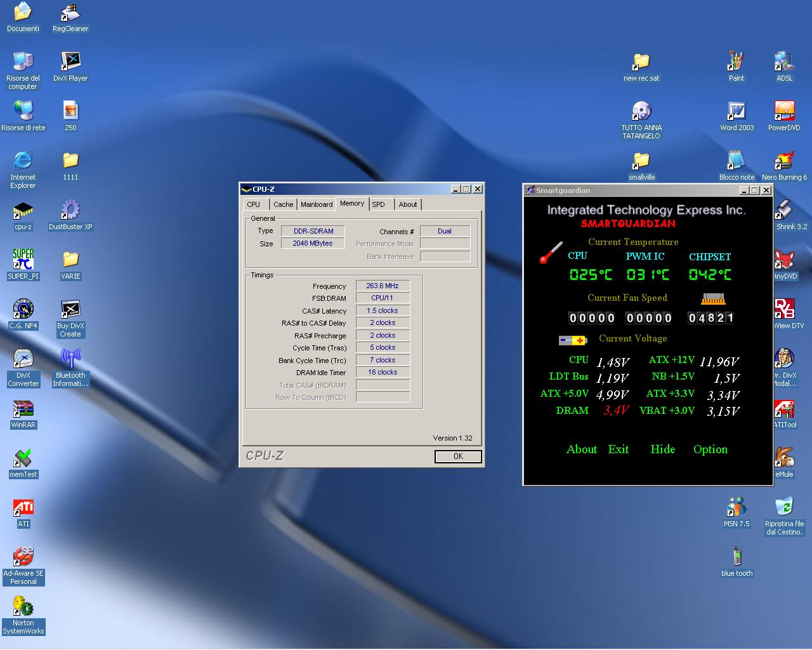The width and height of the screenshot is (812, 650).
Task: Open the new rec sat folder
Action: click(641, 67)
